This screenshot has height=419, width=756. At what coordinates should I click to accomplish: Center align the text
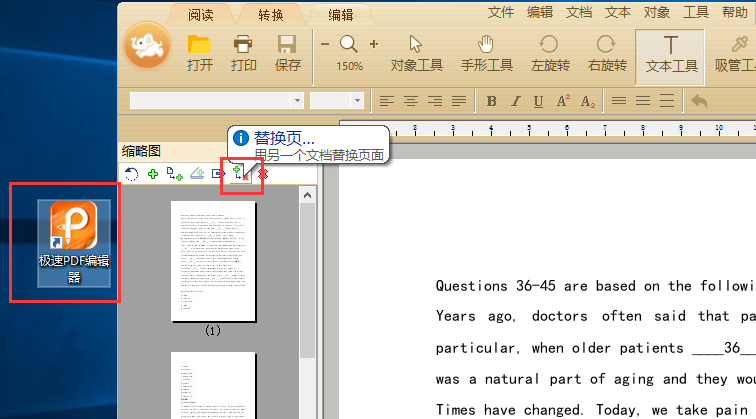point(411,101)
